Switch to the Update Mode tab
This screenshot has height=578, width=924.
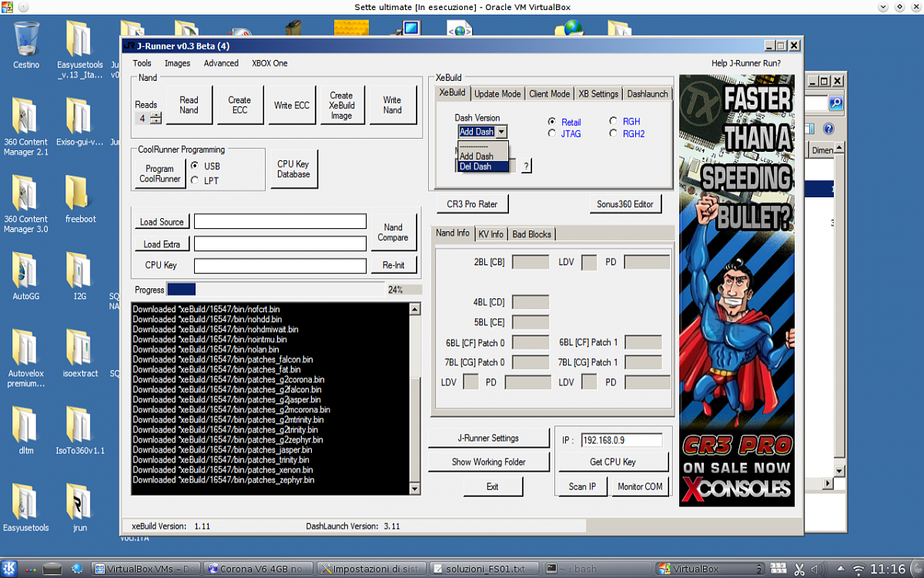click(x=497, y=94)
